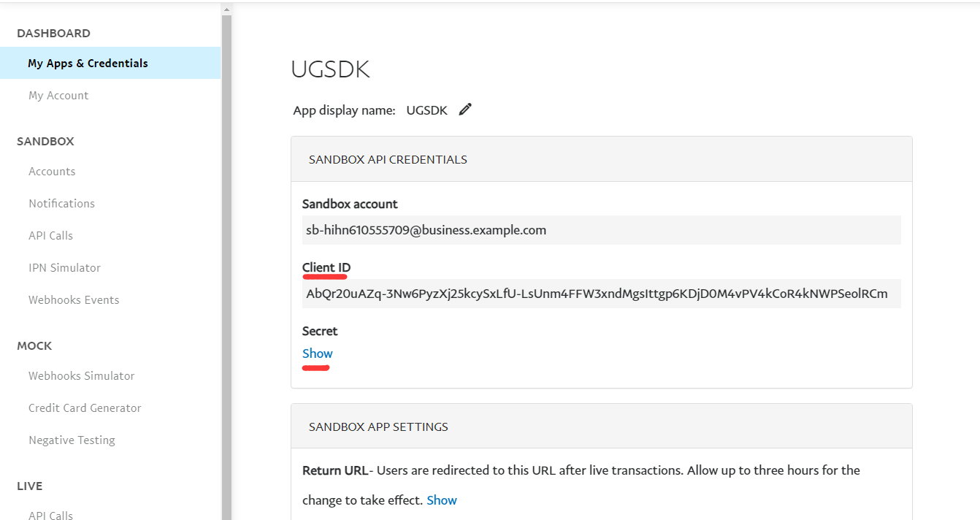The height and width of the screenshot is (520, 980).
Task: Click the Sandbox App Settings header
Action: 378,427
